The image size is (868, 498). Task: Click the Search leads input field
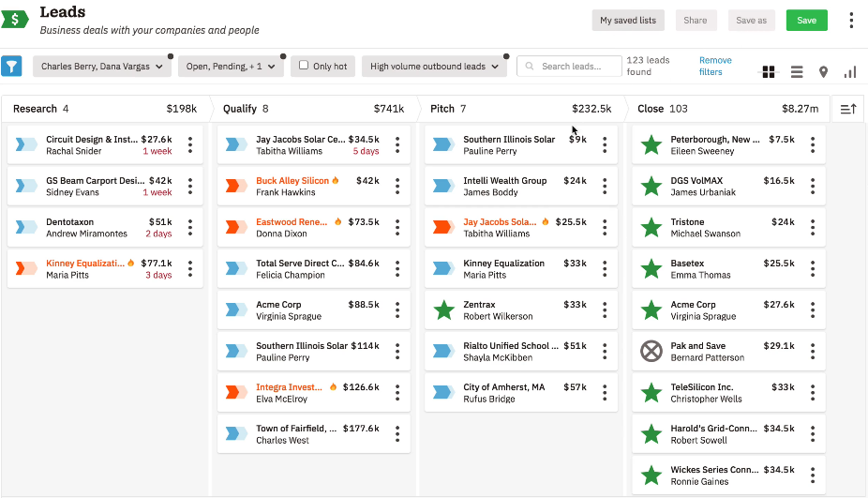tap(569, 66)
